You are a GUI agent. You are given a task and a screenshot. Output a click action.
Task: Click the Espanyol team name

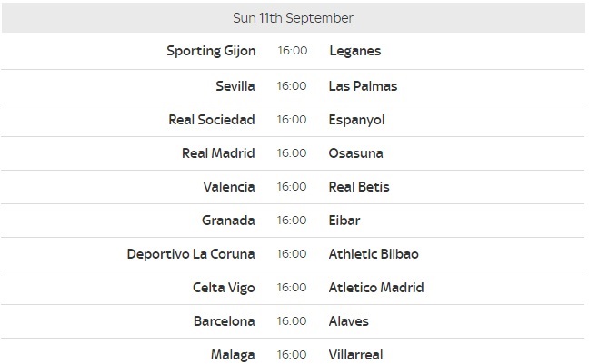[357, 119]
